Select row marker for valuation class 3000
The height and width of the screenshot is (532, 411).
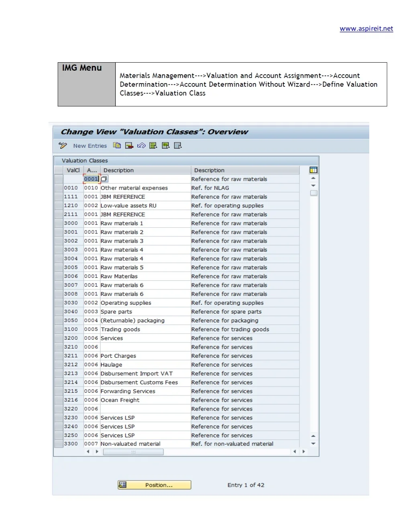[x=59, y=223]
